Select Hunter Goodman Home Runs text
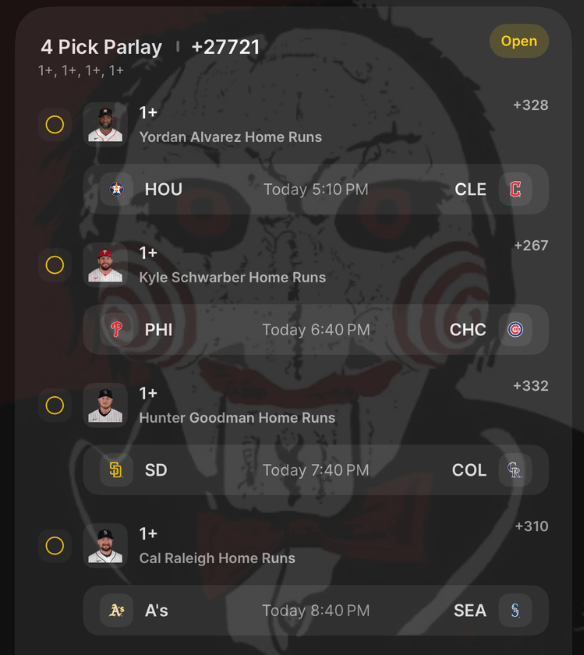Viewport: 584px width, 655px height. click(237, 418)
